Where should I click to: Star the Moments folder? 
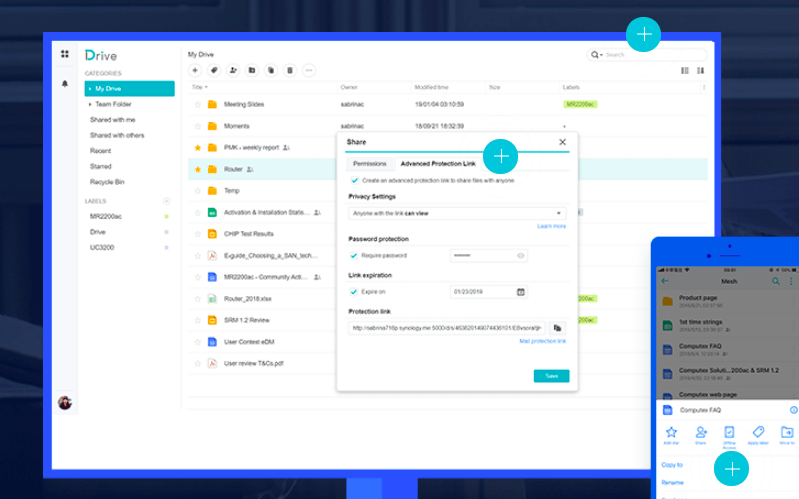point(198,126)
